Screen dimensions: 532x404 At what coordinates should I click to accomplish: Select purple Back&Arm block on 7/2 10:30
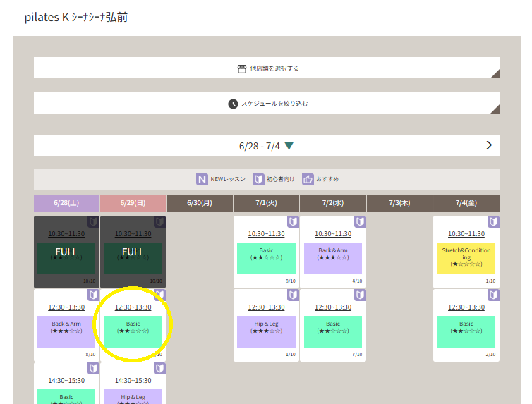333,258
